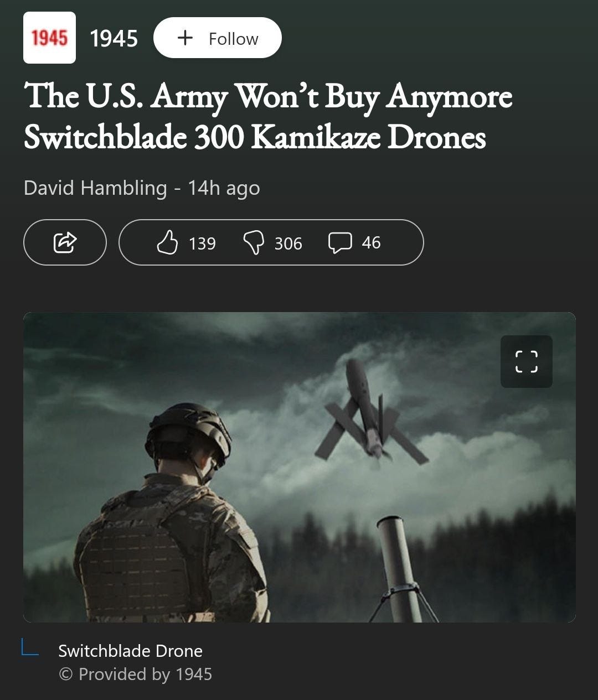Click the 306 dislikes count
The height and width of the screenshot is (700, 598).
(x=288, y=243)
